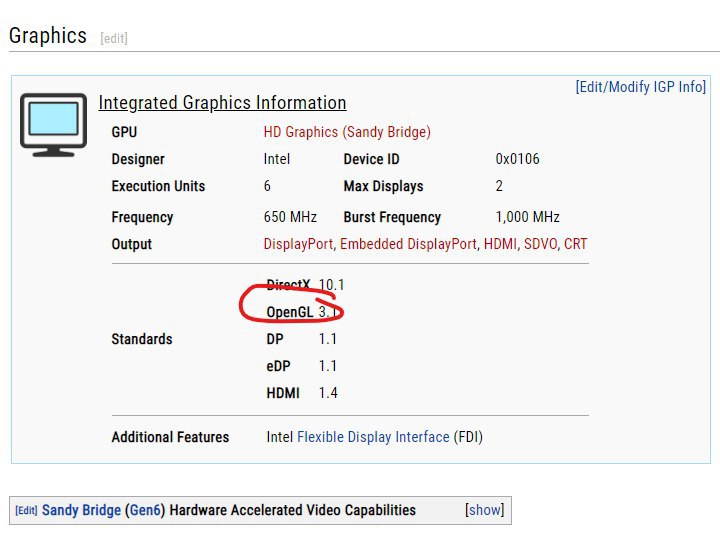Click the monitor icon beside Integrated Graphics Information
Image resolution: width=720 pixels, height=551 pixels.
click(53, 125)
